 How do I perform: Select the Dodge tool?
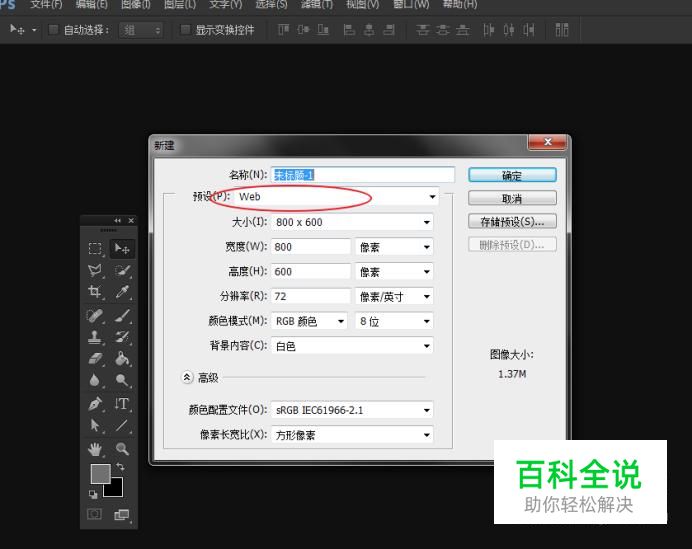(x=122, y=380)
